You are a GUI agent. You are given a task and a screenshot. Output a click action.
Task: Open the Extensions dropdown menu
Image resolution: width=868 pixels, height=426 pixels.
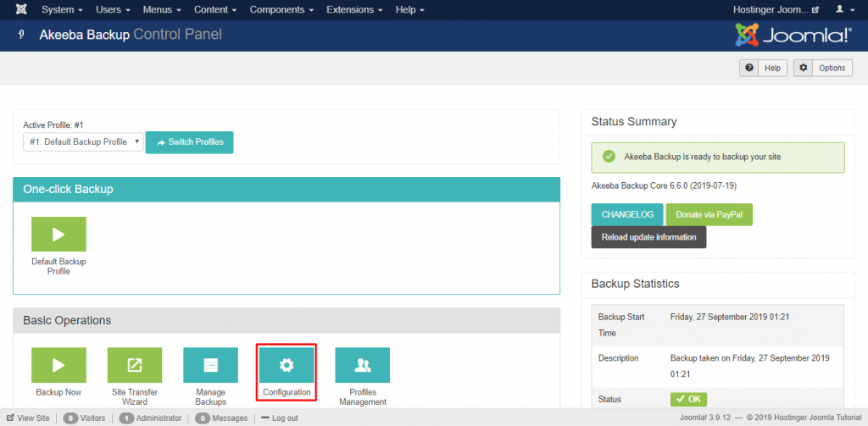tap(355, 9)
